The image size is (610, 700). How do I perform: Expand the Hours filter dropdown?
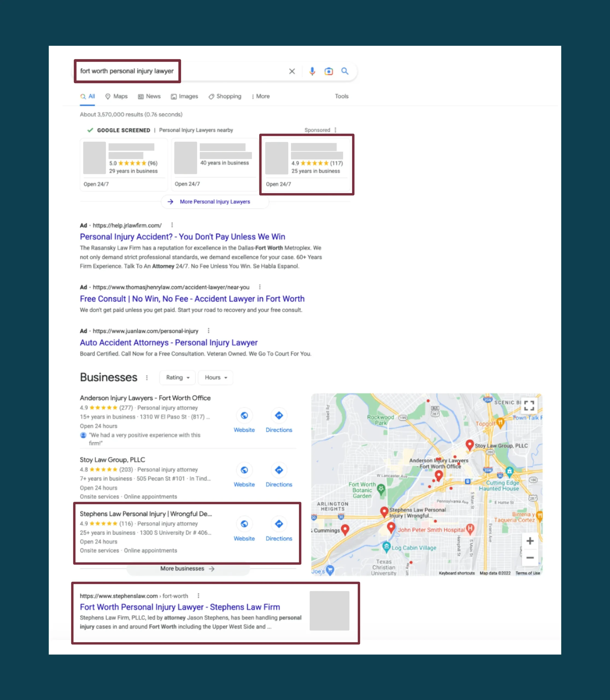point(215,378)
